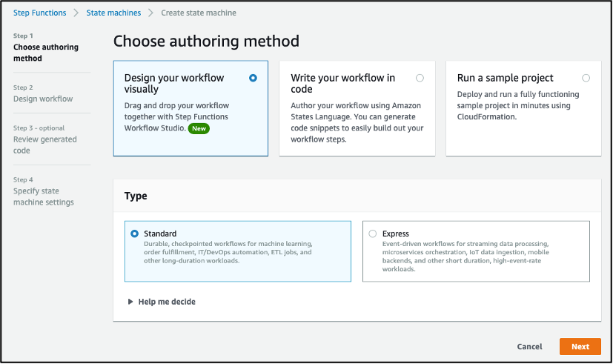Viewport: 613px width, 364px height.
Task: Click the Express workflow description text
Action: (465, 257)
